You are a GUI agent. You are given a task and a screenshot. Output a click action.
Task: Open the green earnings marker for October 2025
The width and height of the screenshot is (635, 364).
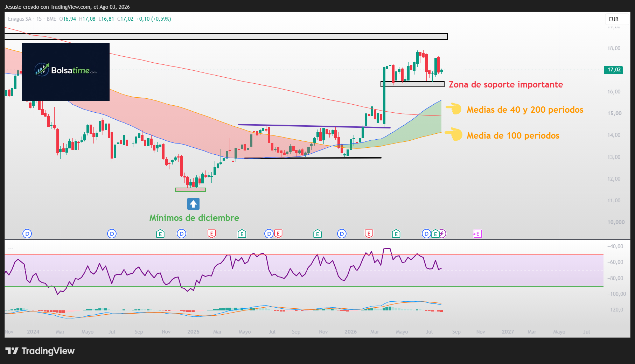pos(317,234)
